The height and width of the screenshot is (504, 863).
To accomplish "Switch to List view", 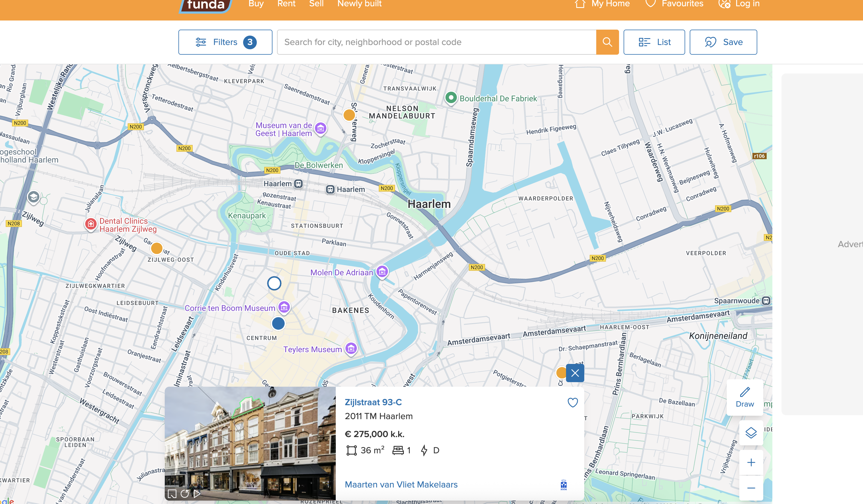I will (654, 42).
